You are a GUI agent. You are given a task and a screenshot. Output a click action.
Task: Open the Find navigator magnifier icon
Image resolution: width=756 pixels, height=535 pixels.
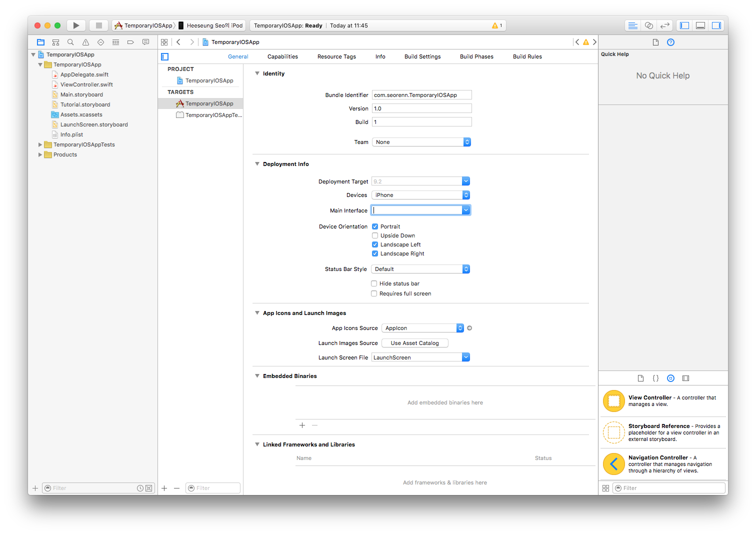tap(70, 42)
